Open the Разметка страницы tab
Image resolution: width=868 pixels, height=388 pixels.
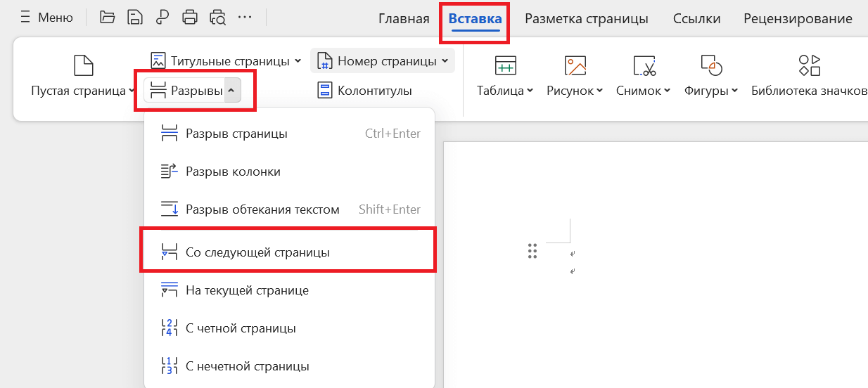tap(587, 19)
